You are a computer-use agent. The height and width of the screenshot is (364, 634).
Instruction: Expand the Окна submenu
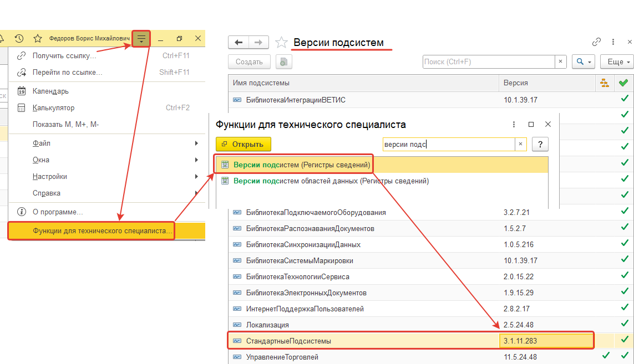(x=106, y=160)
